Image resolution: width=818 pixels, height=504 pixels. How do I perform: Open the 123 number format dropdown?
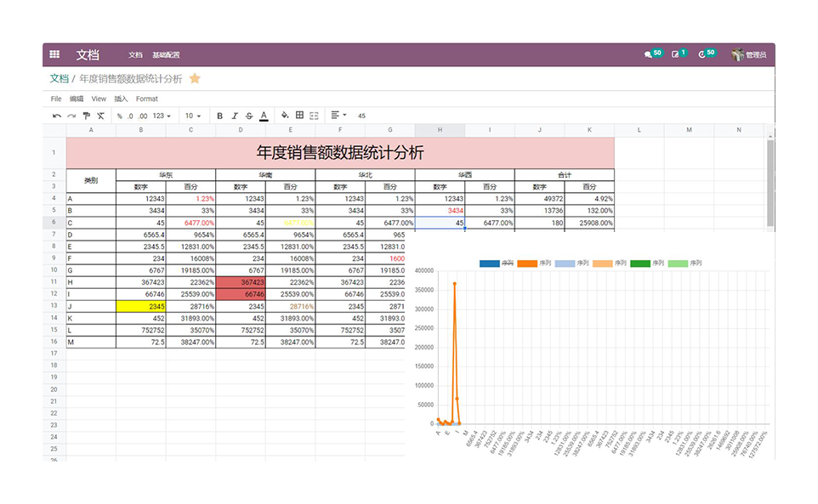[161, 116]
